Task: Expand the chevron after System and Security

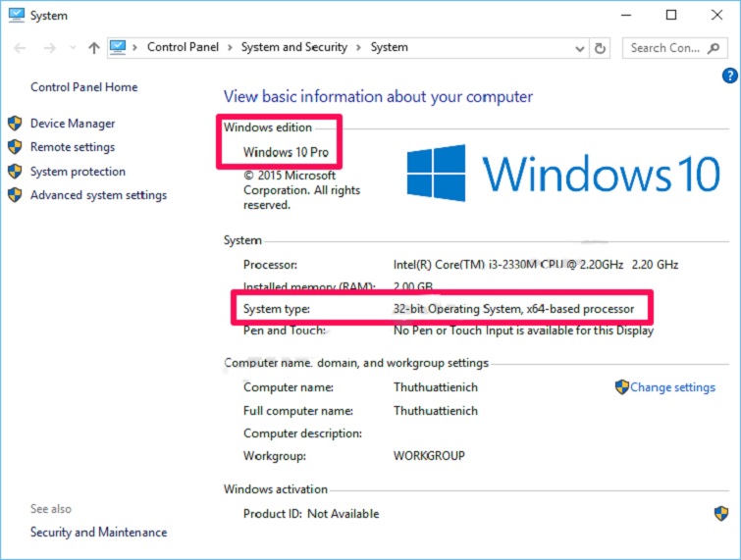Action: tap(358, 47)
